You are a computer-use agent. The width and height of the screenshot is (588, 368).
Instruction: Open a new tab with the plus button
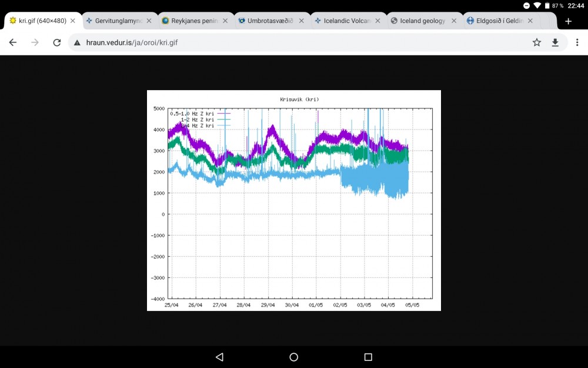(x=568, y=21)
